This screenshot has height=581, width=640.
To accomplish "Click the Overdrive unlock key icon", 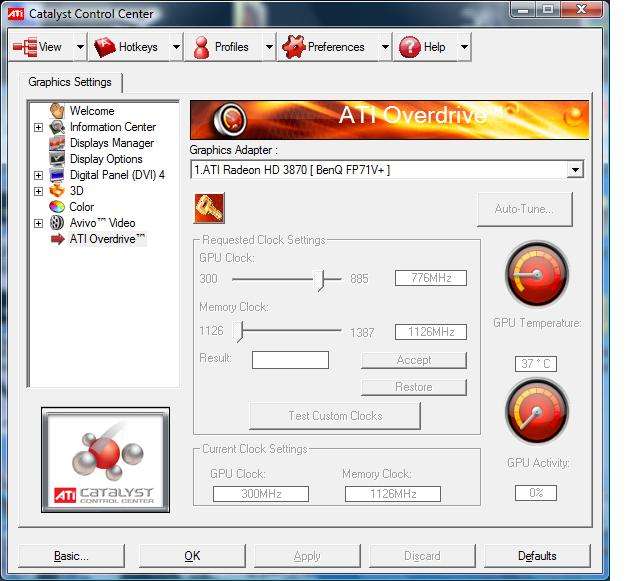I will [x=209, y=208].
